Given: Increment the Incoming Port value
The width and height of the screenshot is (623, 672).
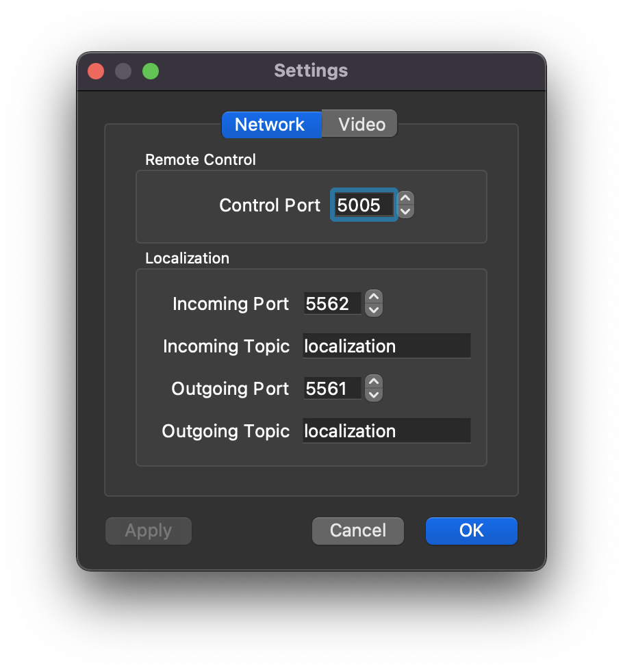Looking at the screenshot, I should (373, 297).
